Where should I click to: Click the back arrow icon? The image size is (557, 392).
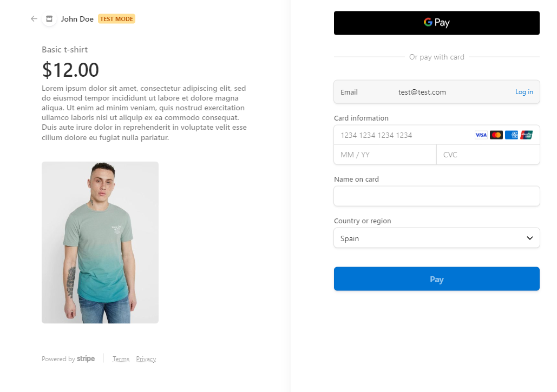[34, 19]
